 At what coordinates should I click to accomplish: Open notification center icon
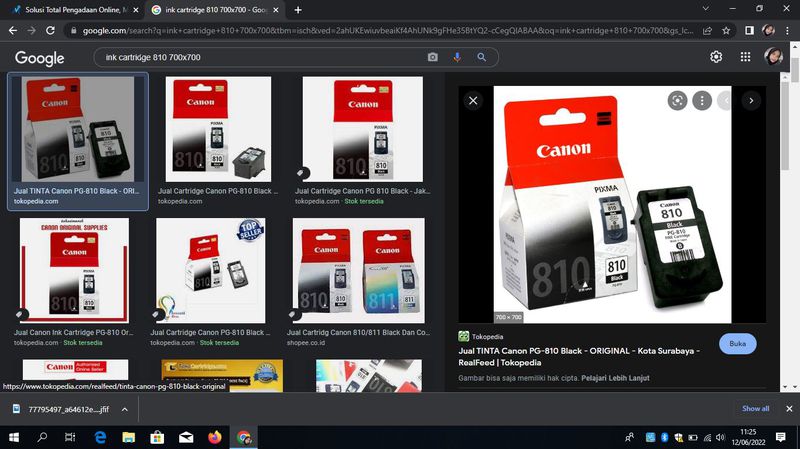[781, 437]
